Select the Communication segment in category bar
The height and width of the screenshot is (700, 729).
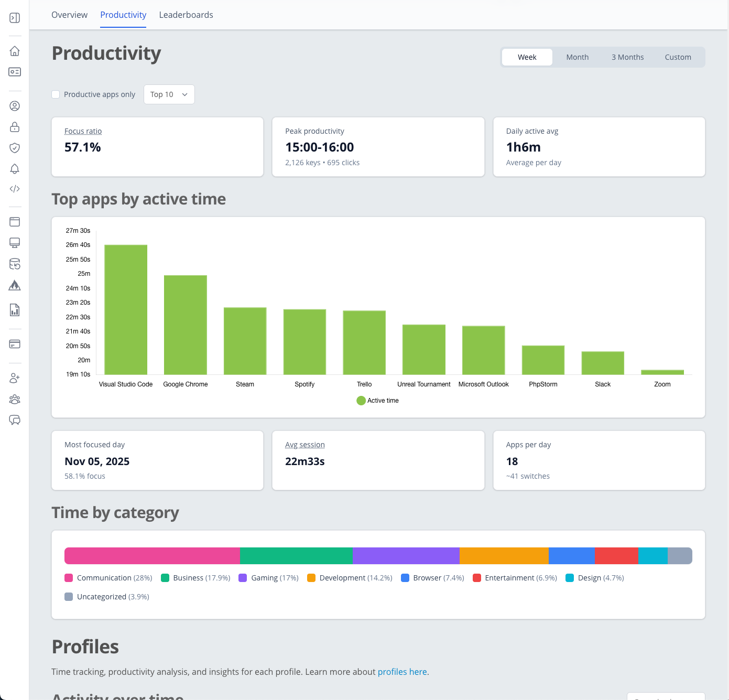tap(151, 555)
